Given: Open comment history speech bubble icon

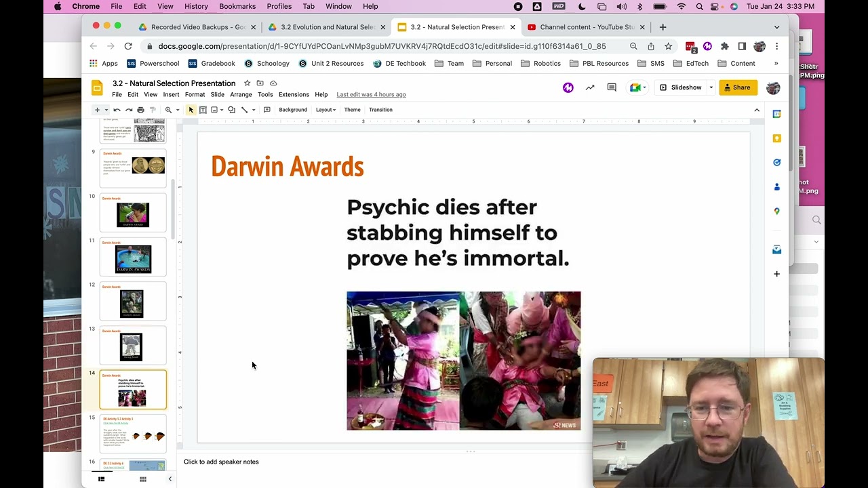Looking at the screenshot, I should point(612,87).
